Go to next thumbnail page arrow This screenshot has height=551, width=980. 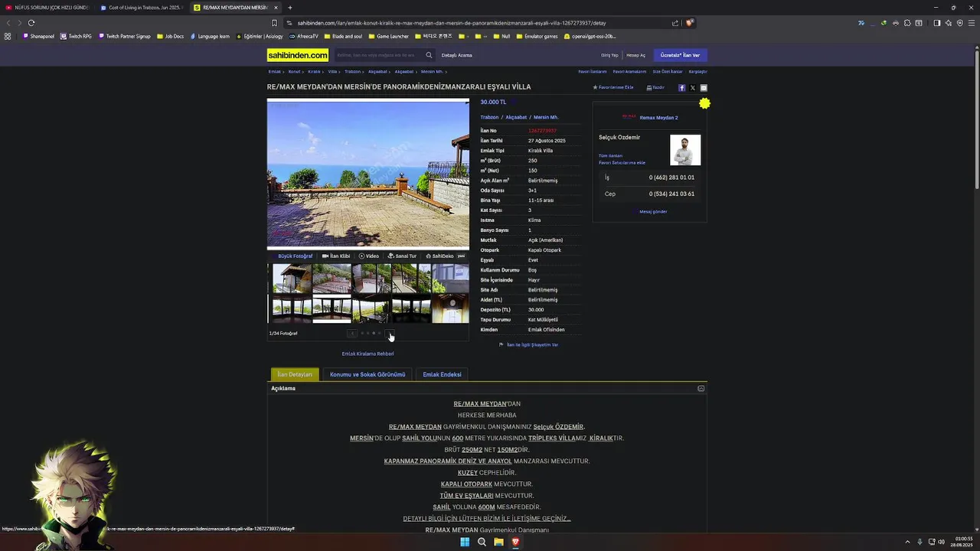tap(390, 334)
